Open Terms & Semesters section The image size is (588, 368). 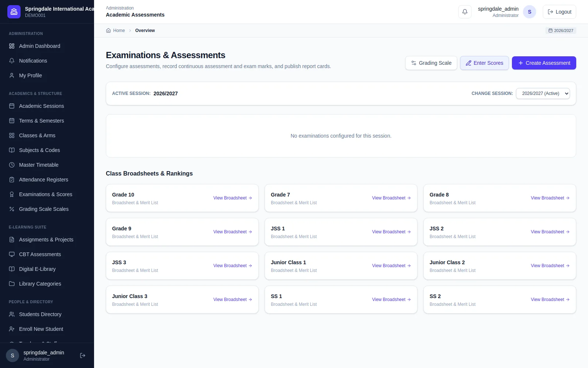point(47,121)
